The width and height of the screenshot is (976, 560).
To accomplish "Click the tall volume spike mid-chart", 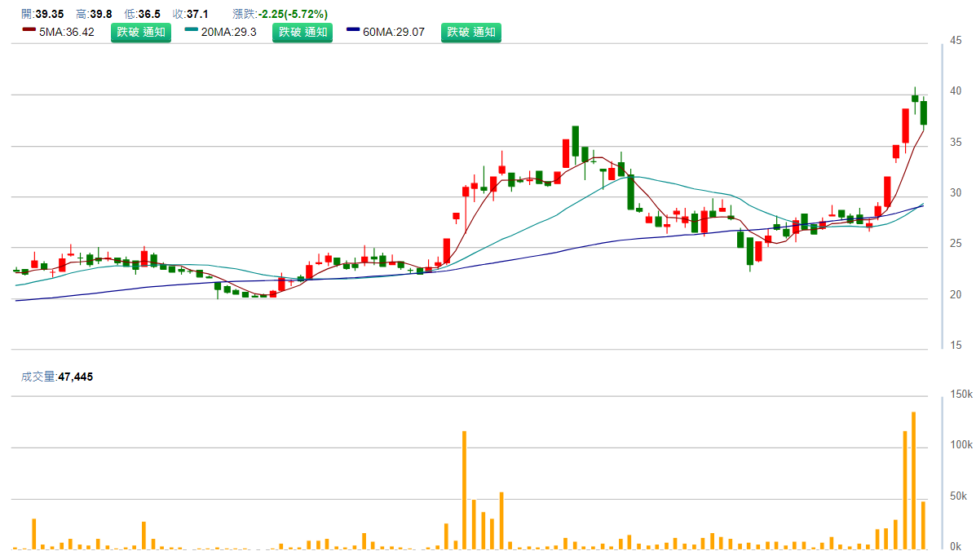I will pos(464,489).
